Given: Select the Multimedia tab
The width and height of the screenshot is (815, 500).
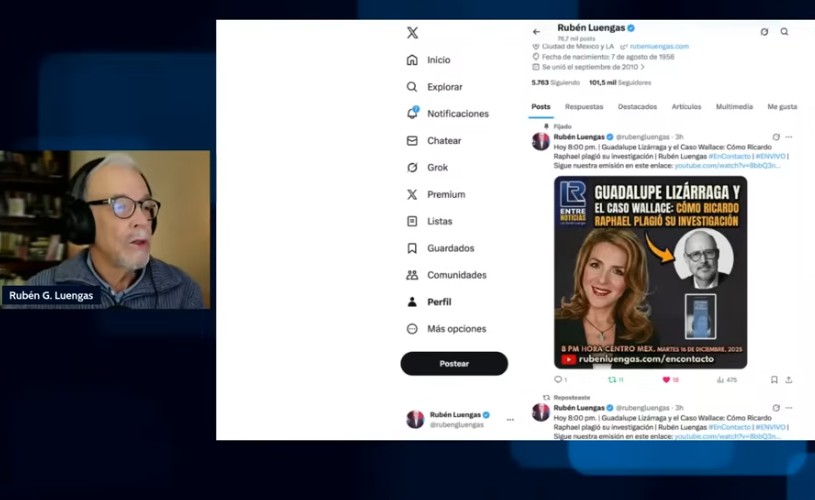Looking at the screenshot, I should 734,107.
